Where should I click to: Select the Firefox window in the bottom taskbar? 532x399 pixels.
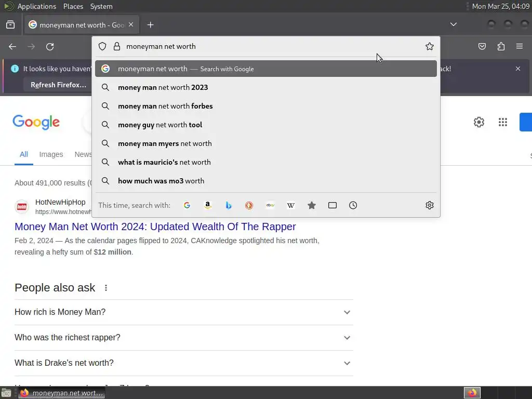61,393
